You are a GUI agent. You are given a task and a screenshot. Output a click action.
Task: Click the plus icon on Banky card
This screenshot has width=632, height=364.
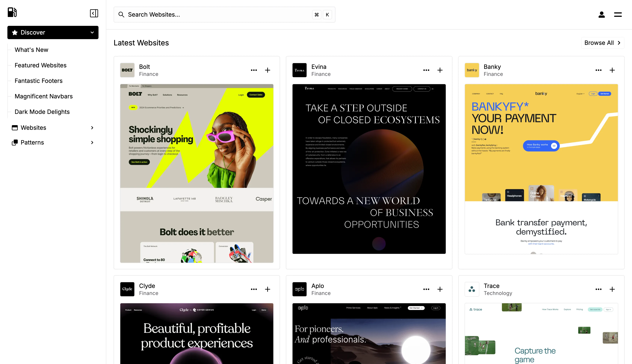pos(612,70)
